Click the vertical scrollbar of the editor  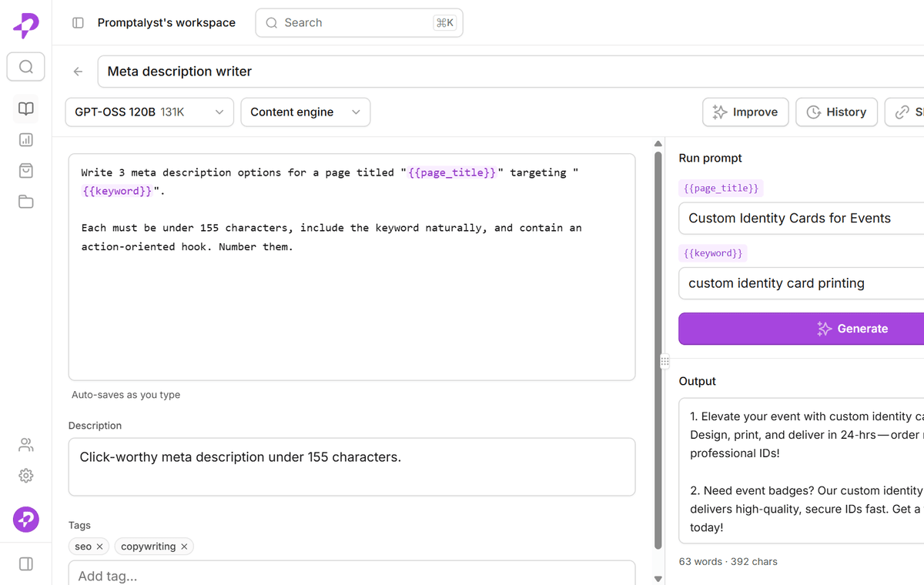658,351
